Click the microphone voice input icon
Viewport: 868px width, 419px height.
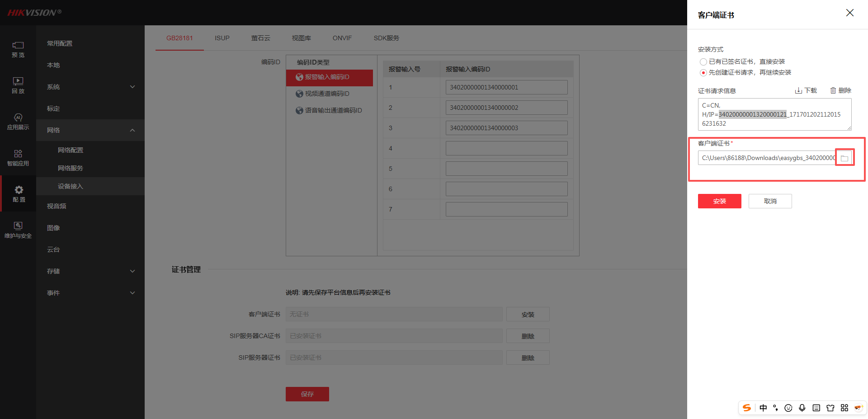click(802, 408)
